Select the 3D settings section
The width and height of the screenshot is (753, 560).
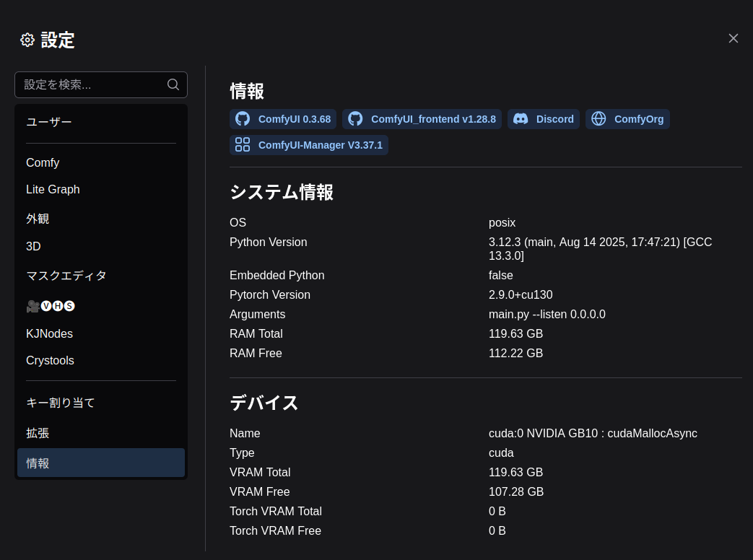pos(33,246)
